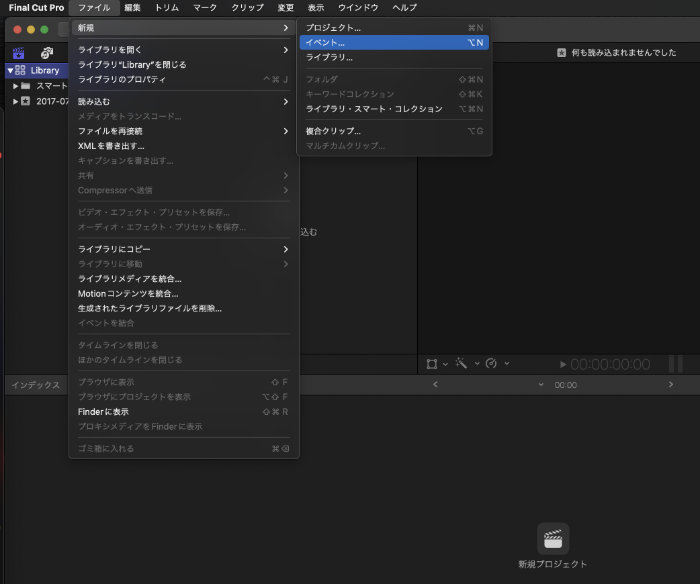This screenshot has height=584, width=700.
Task: Collapse the Library disclosure triangle
Action: [10, 71]
